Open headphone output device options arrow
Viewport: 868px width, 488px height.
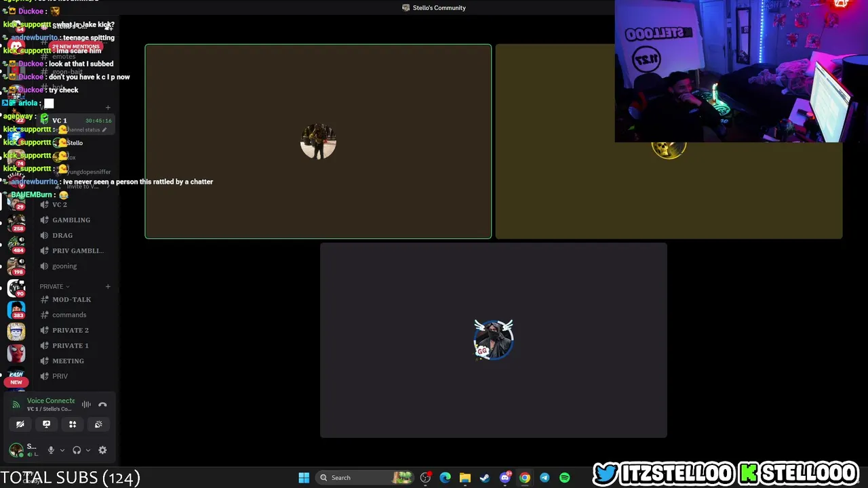[88, 450]
